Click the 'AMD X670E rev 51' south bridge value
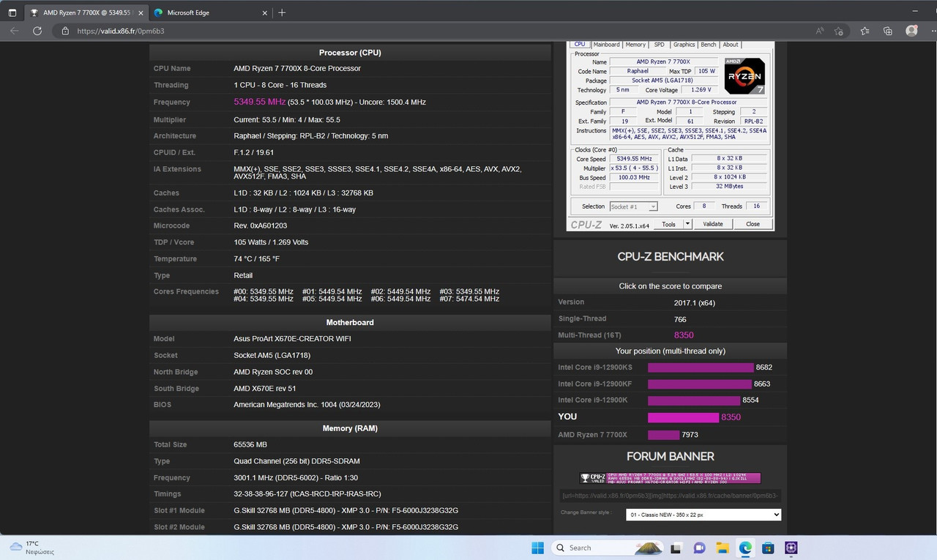Viewport: 937px width, 560px height. point(265,389)
